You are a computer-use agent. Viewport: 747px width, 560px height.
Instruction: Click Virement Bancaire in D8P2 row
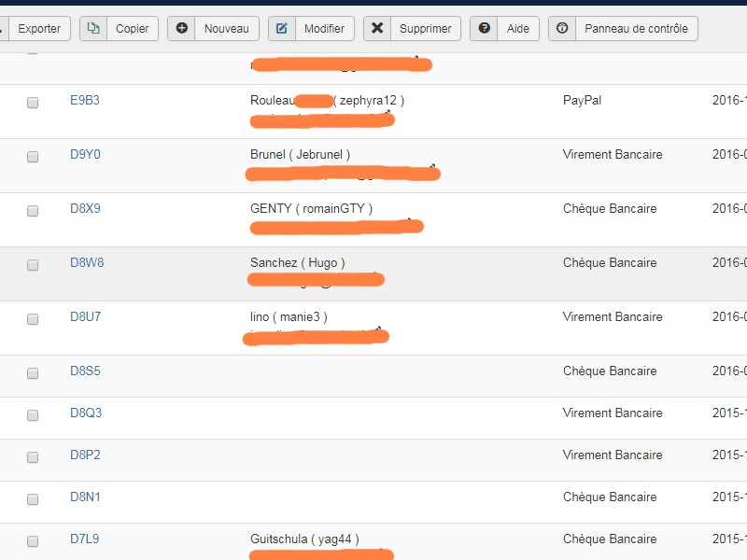click(x=613, y=455)
